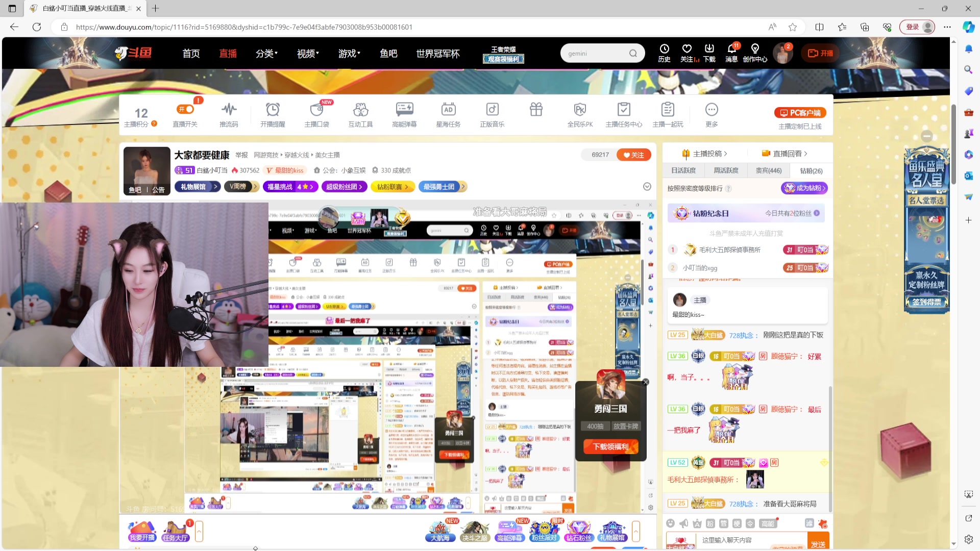980x551 pixels.
Task: Expand 福星挑战 badge
Action: tap(290, 187)
